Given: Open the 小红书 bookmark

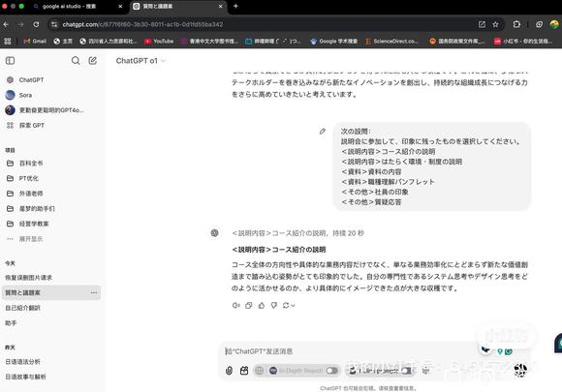Looking at the screenshot, I should [x=523, y=42].
